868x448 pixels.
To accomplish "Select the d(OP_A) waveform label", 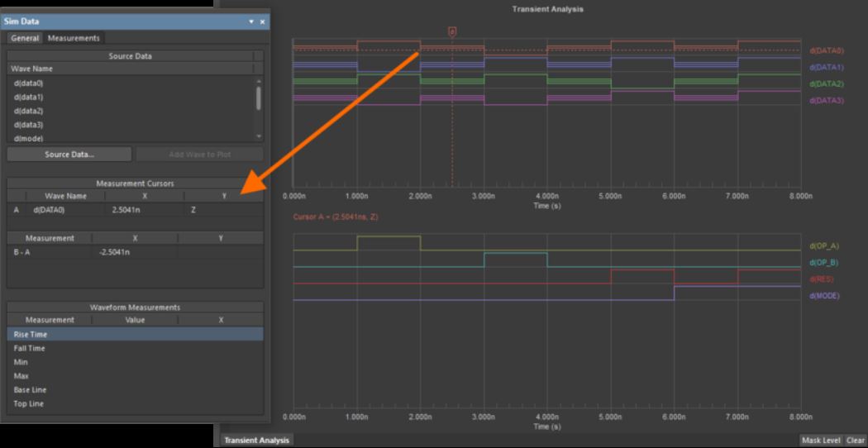I will (x=824, y=245).
